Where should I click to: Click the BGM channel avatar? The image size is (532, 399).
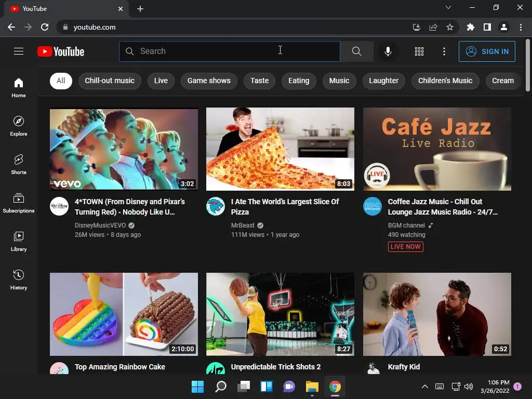372,206
